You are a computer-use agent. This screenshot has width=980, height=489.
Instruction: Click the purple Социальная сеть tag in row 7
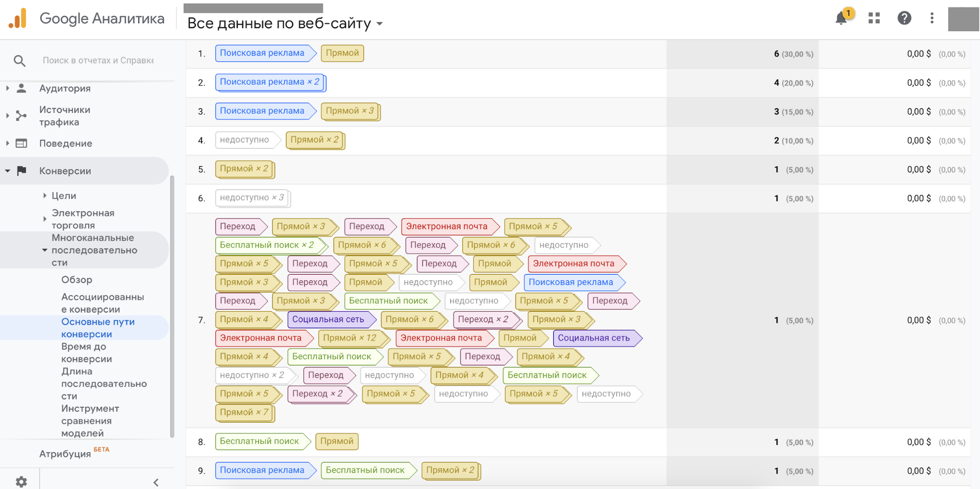tap(328, 320)
